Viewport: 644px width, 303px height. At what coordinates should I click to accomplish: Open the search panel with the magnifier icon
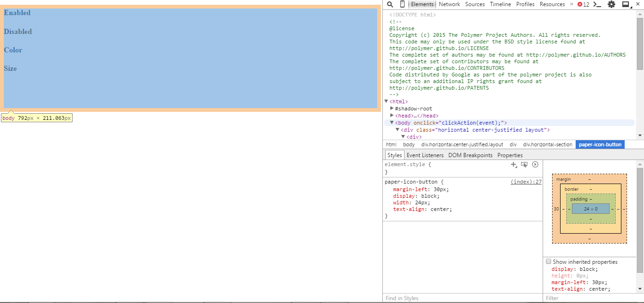390,4
